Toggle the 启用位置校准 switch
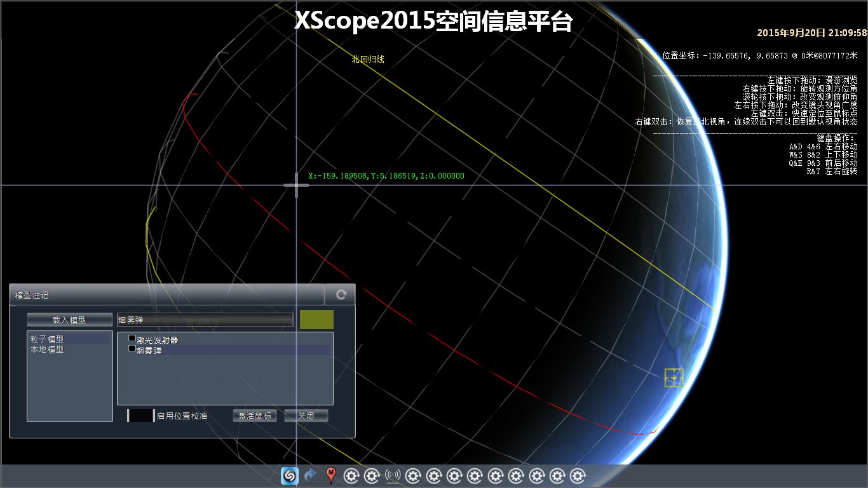The height and width of the screenshot is (488, 868). (x=141, y=416)
